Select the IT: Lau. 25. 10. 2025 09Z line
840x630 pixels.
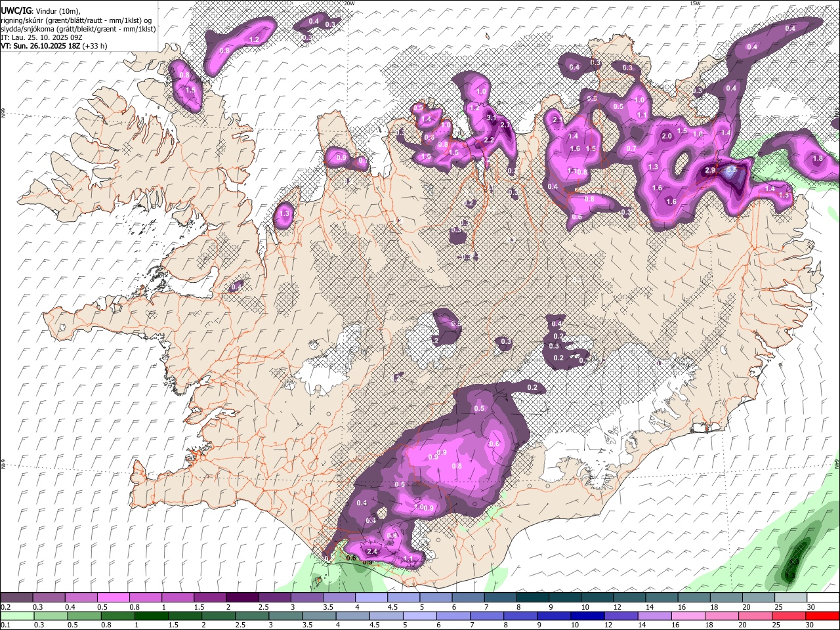[x=41, y=37]
